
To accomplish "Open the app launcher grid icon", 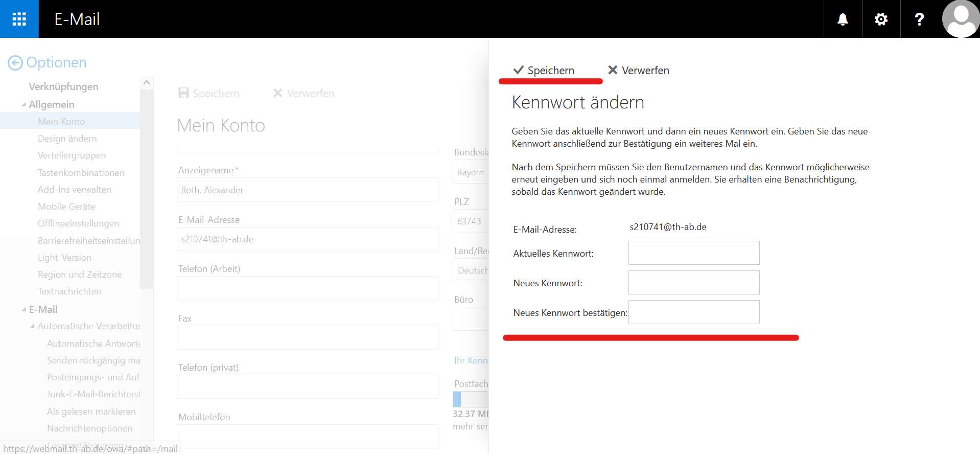I will coord(19,19).
